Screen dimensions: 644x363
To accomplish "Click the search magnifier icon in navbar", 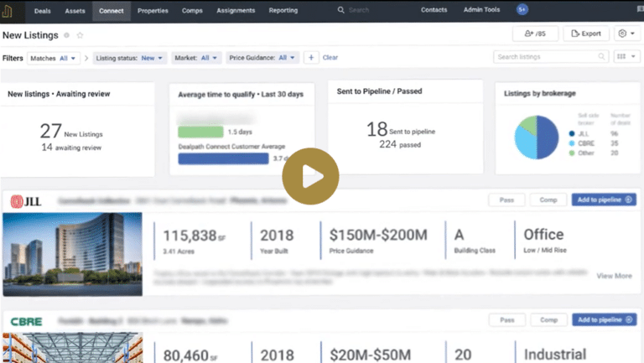I will 340,11.
